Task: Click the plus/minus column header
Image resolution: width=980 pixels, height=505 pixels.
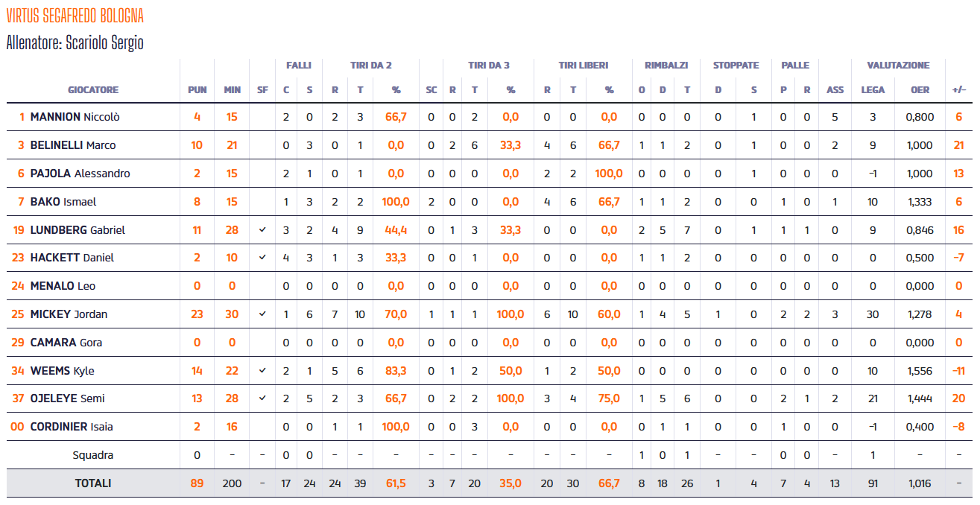Action: (959, 90)
